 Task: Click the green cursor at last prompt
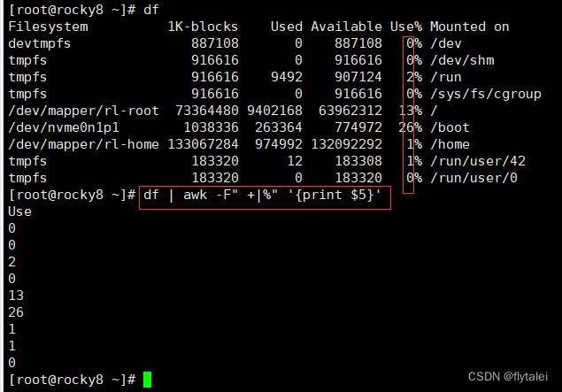pos(147,380)
